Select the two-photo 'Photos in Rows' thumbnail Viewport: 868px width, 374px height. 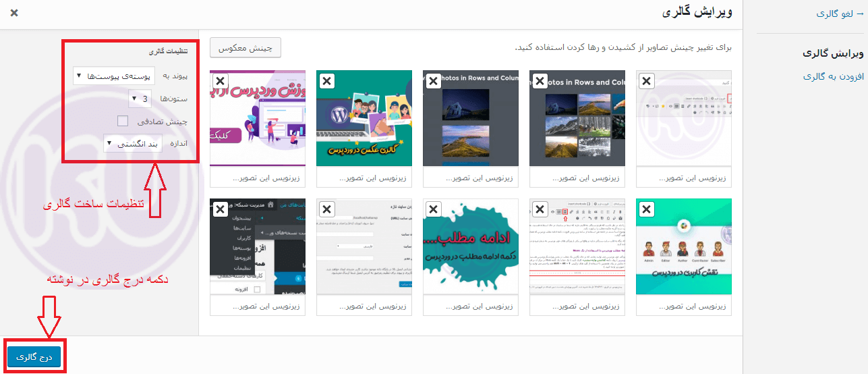tap(471, 118)
